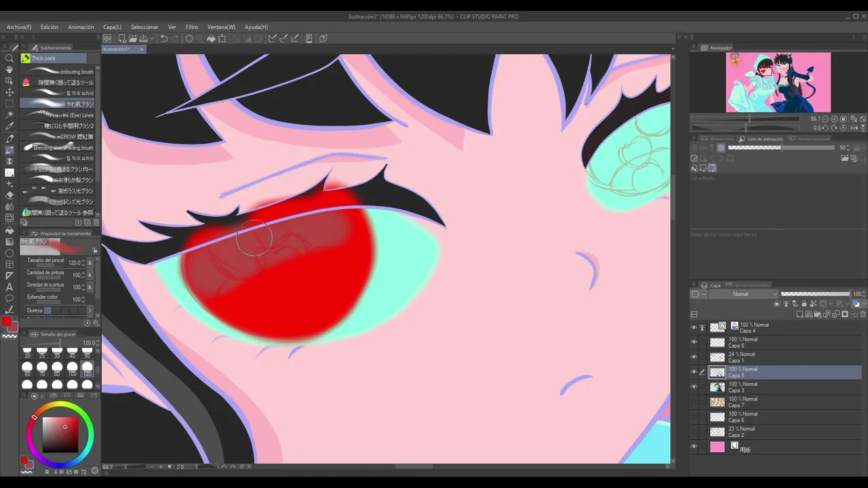Click the help question mark icon
Screen dimensions: 868x488
(323, 39)
